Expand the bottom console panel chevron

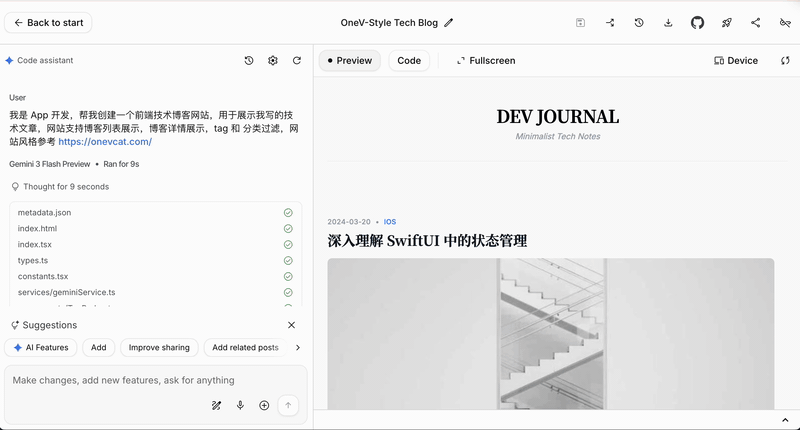pyautogui.click(x=785, y=420)
